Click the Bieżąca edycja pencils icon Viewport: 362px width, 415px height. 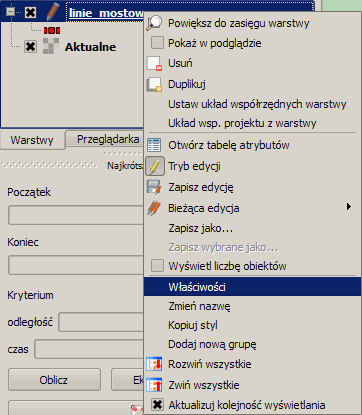(x=154, y=208)
